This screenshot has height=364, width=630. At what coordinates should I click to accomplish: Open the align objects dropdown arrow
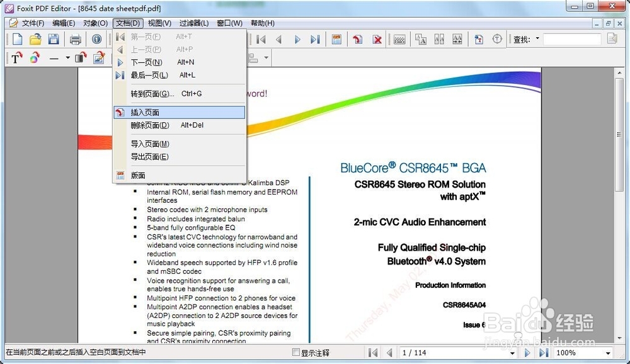point(266,58)
